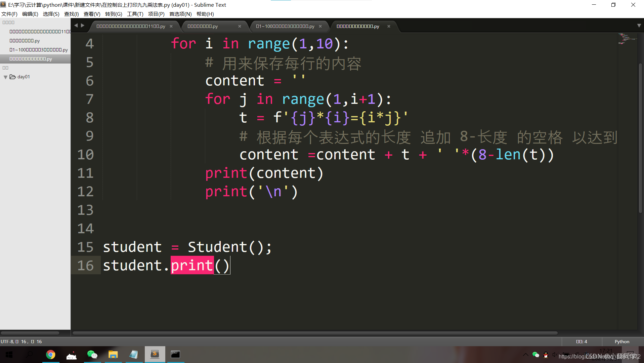Open the tab size setting in status bar
This screenshot has height=363, width=644.
tap(582, 341)
